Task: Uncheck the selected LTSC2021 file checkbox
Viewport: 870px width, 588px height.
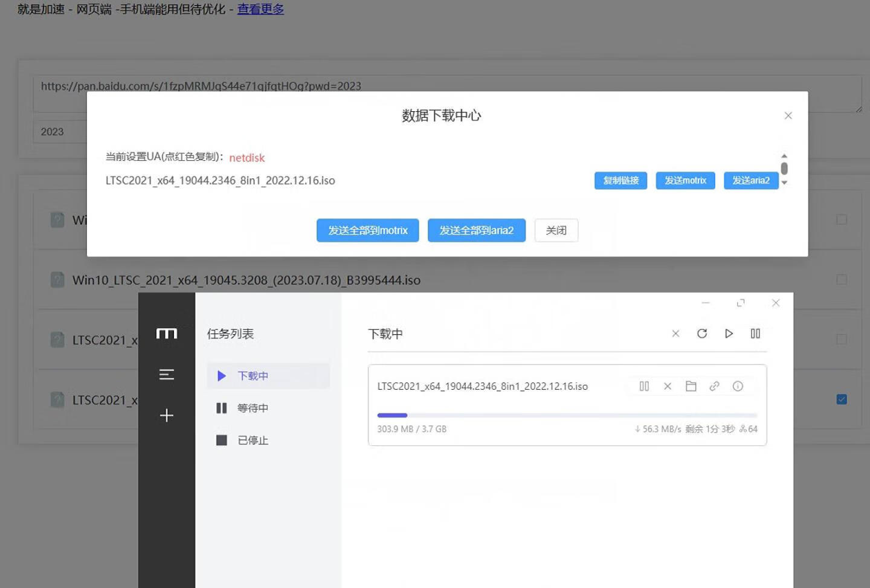Action: pyautogui.click(x=842, y=399)
